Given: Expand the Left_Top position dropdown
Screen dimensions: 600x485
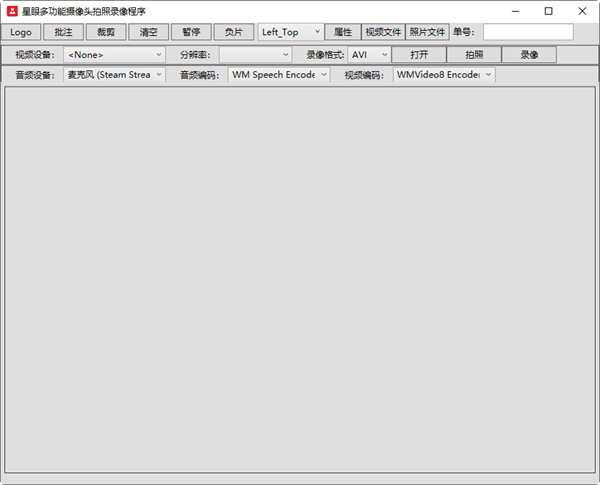Looking at the screenshot, I should point(290,32).
